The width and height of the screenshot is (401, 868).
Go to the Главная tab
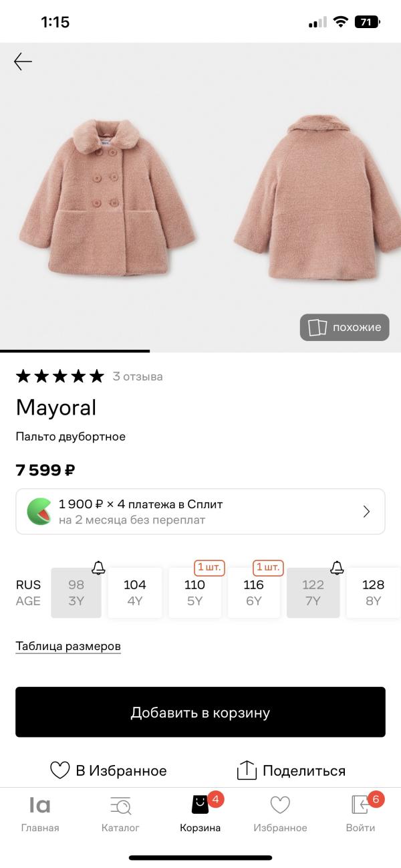(40, 812)
